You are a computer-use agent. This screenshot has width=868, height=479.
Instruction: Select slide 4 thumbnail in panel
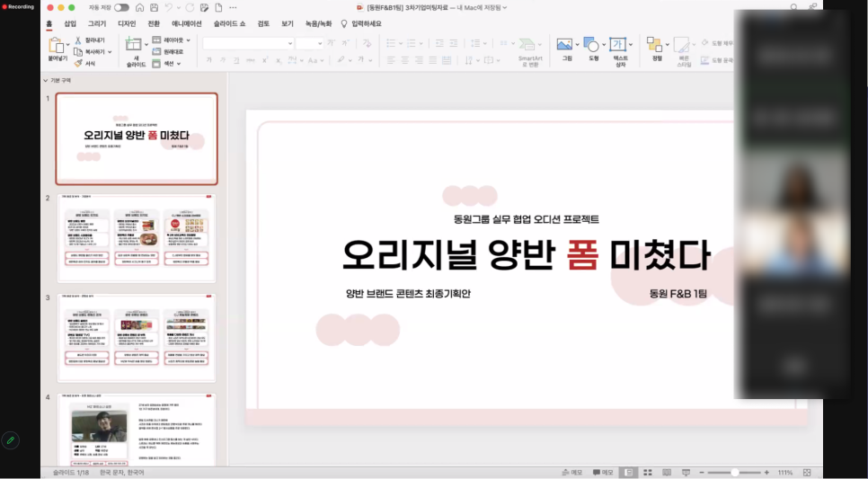(x=137, y=430)
